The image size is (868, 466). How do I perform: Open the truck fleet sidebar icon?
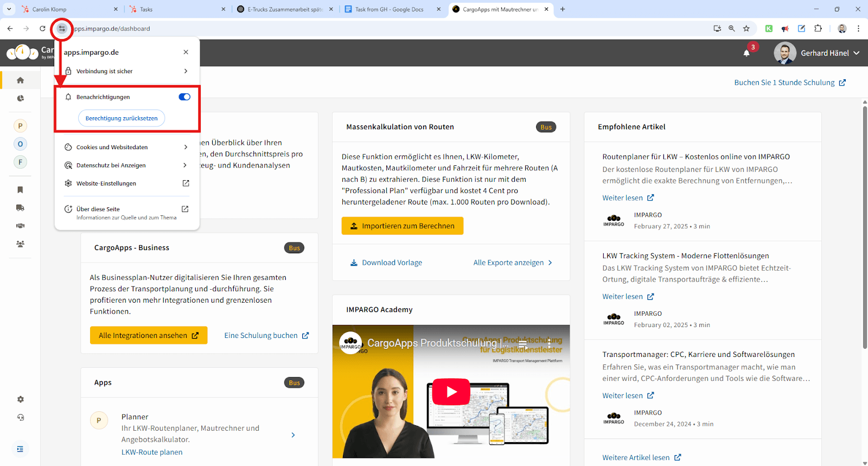tap(20, 208)
